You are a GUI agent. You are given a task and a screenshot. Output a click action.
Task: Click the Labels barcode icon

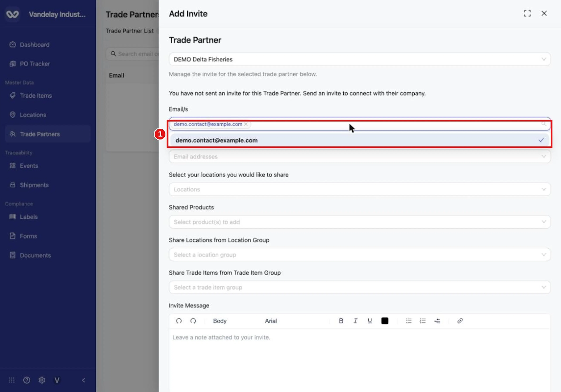pyautogui.click(x=12, y=217)
